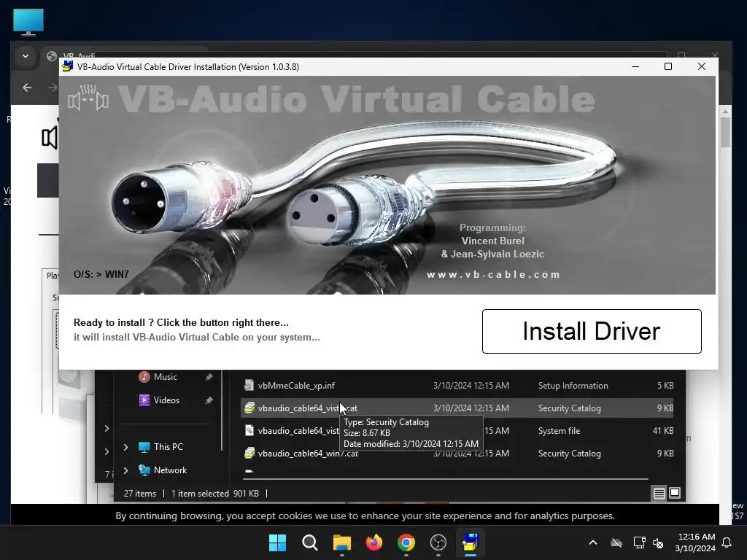This screenshot has height=560, width=747.
Task: Click the browser back arrow
Action: pos(27,87)
